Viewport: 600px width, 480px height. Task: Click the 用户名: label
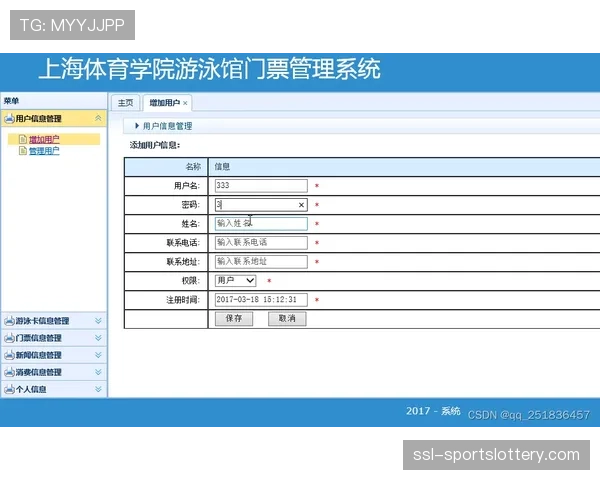(187, 186)
